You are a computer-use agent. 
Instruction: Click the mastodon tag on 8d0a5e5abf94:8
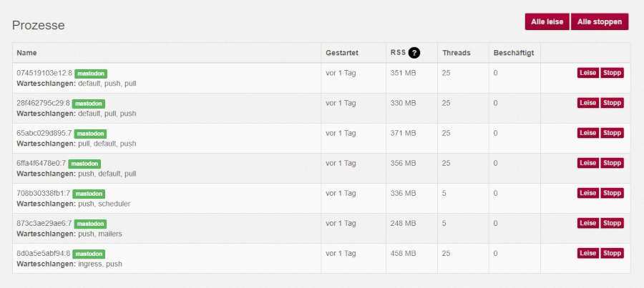click(x=89, y=254)
